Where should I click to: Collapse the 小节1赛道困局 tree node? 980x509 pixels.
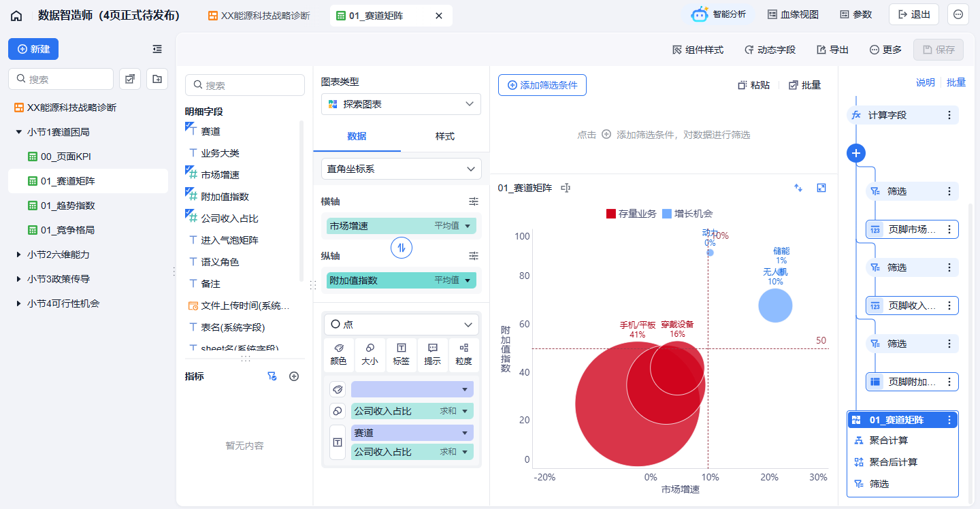tap(19, 132)
